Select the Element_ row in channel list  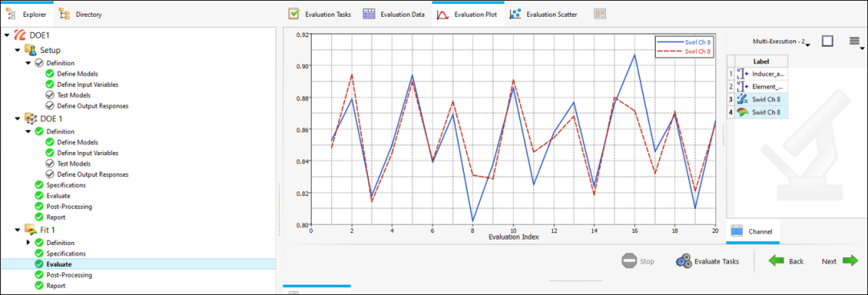coord(757,87)
